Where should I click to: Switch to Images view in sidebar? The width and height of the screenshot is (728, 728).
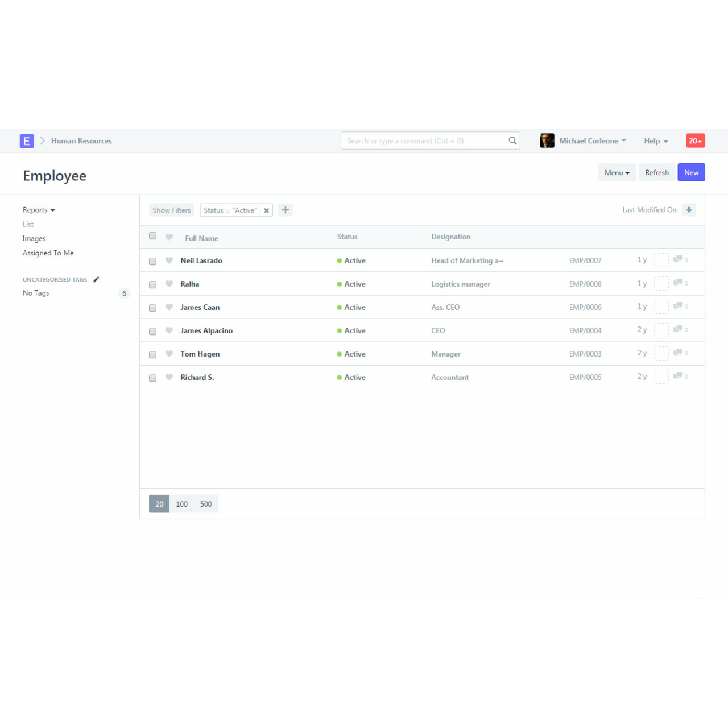[x=34, y=239]
